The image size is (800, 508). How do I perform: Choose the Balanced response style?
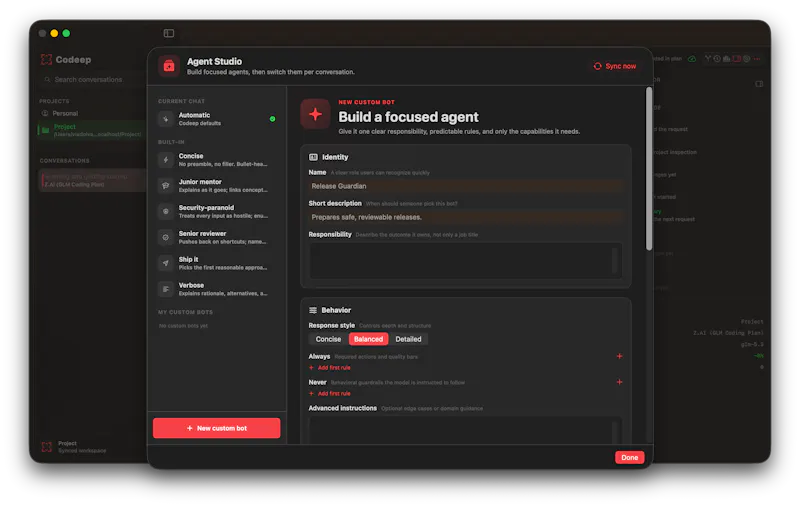pyautogui.click(x=368, y=339)
